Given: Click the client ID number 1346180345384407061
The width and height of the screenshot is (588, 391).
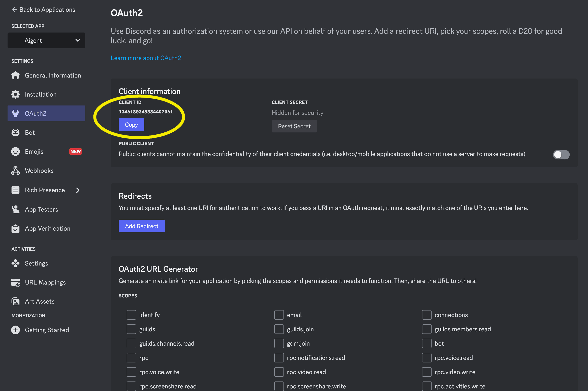Looking at the screenshot, I should point(146,112).
